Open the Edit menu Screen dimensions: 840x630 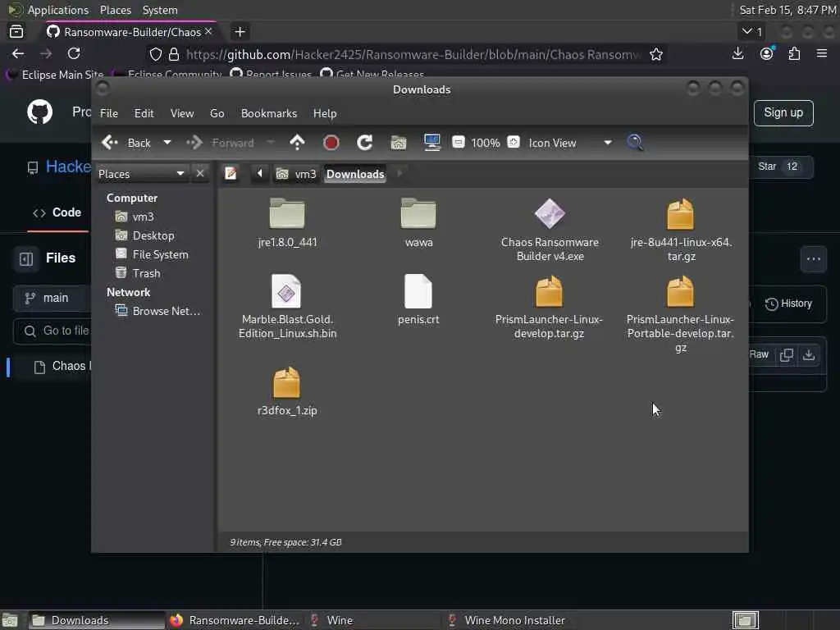[x=144, y=113]
